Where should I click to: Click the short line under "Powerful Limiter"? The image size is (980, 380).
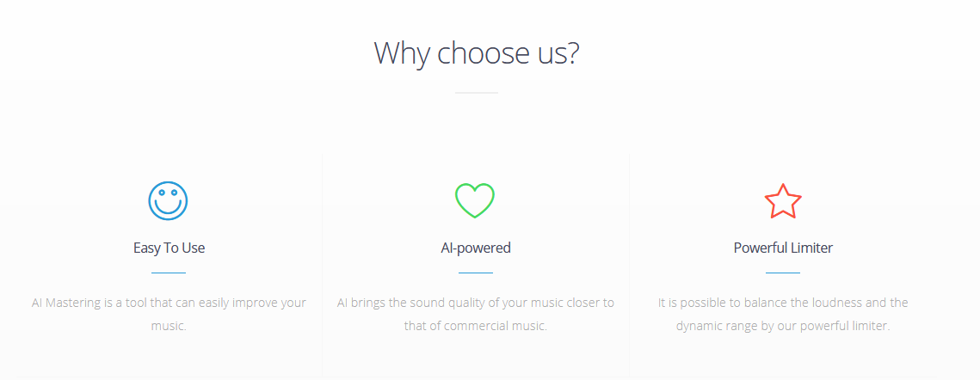pyautogui.click(x=783, y=273)
